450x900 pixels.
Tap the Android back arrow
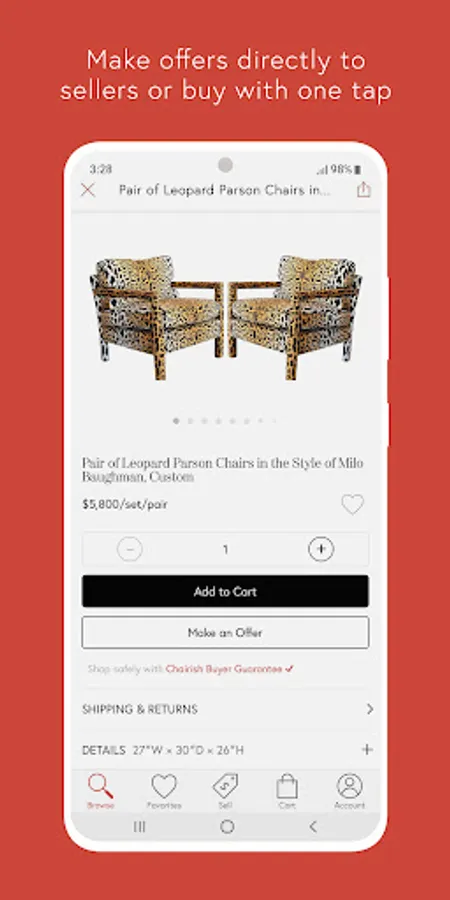coord(313,827)
